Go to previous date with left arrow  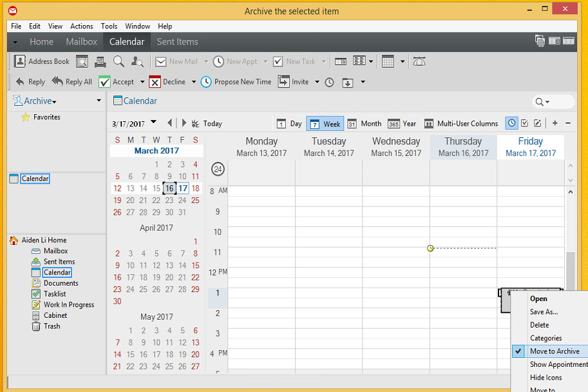tap(170, 122)
